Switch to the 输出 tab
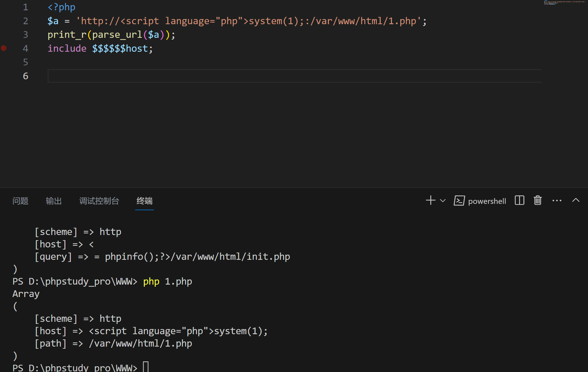Image resolution: width=588 pixels, height=372 pixels. pos(54,201)
